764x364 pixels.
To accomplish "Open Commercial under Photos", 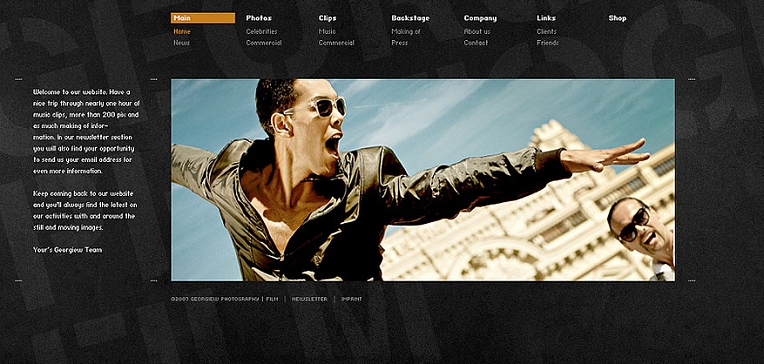I will point(264,42).
